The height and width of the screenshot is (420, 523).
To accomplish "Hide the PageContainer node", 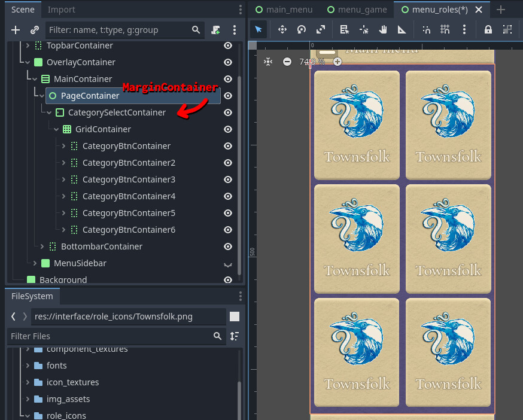I will (x=228, y=96).
